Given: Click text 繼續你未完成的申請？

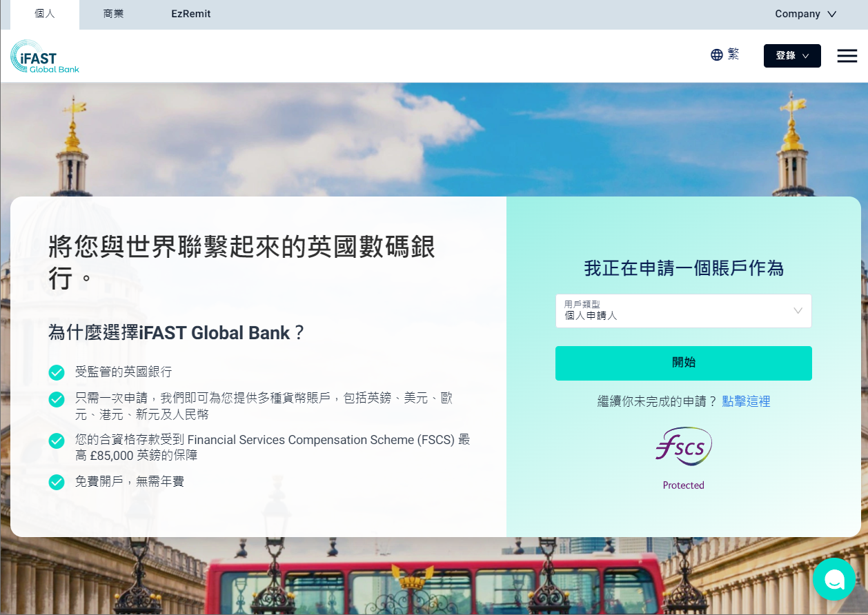Looking at the screenshot, I should (x=658, y=401).
